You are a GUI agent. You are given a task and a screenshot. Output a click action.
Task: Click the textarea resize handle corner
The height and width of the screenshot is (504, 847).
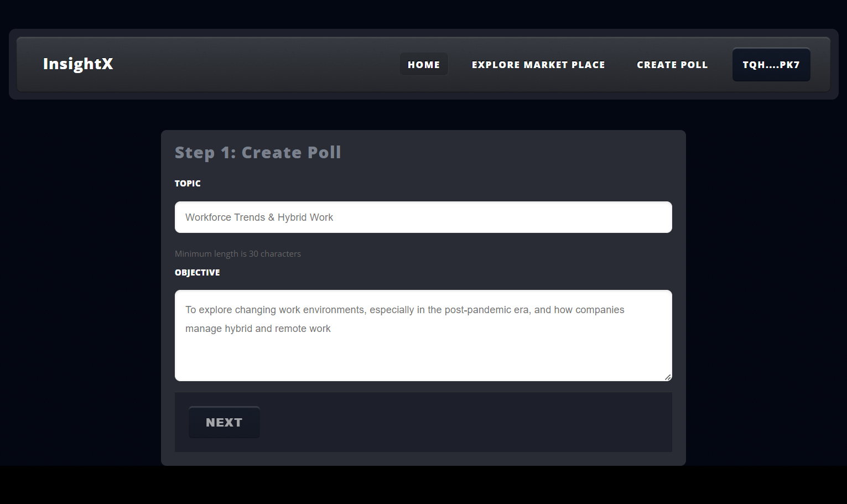[x=668, y=377]
